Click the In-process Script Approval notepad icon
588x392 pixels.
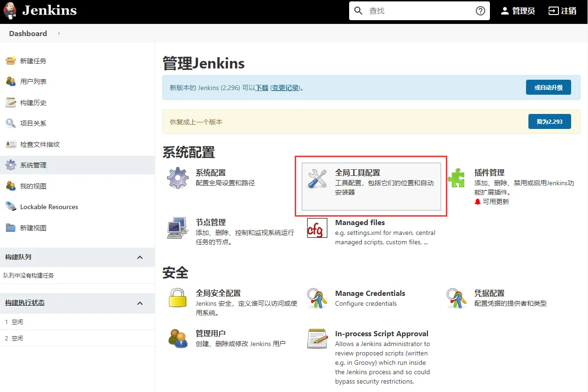point(317,339)
